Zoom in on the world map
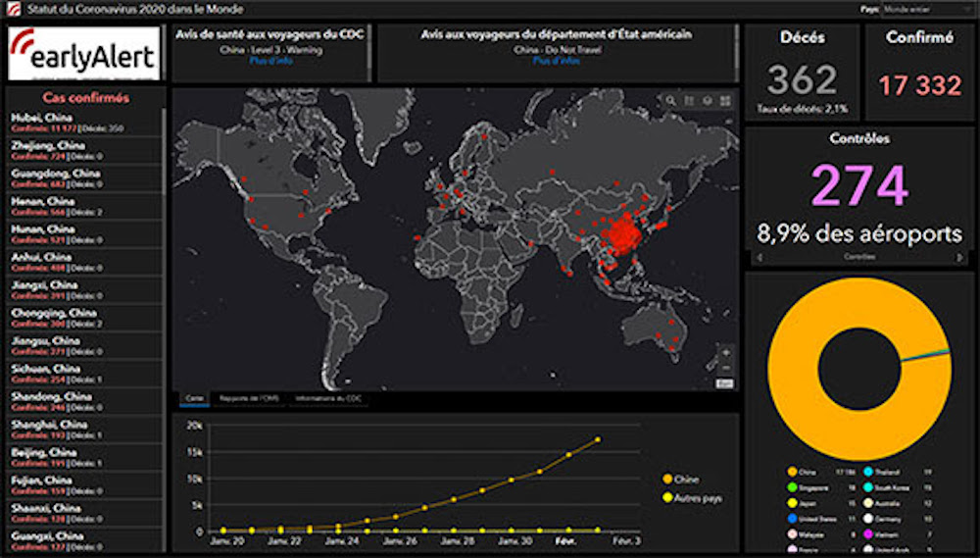Image resolution: width=980 pixels, height=558 pixels. click(x=725, y=352)
